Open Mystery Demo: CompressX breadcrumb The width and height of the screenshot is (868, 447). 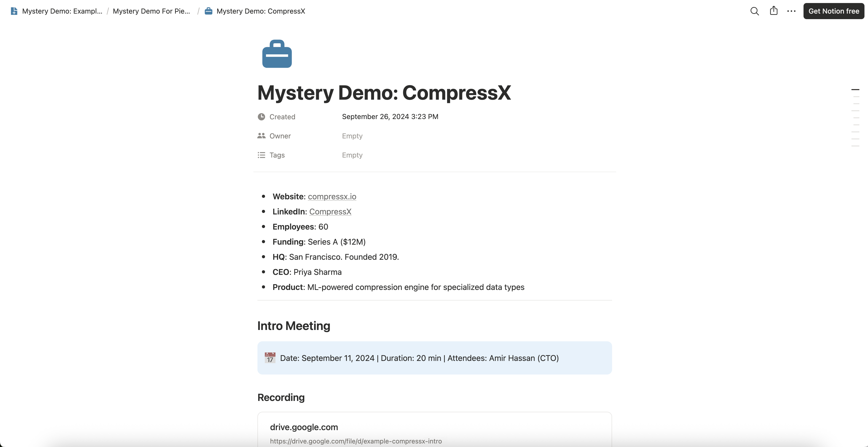261,11
